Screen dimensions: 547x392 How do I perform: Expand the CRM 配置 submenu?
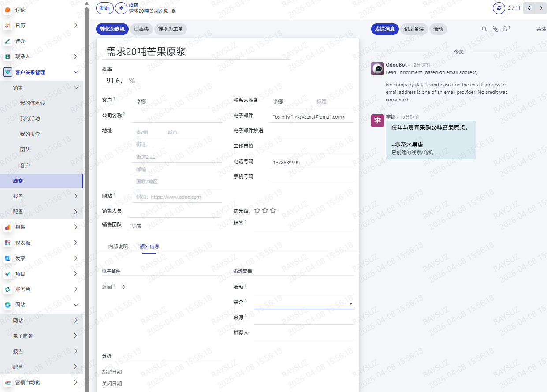pyautogui.click(x=76, y=212)
